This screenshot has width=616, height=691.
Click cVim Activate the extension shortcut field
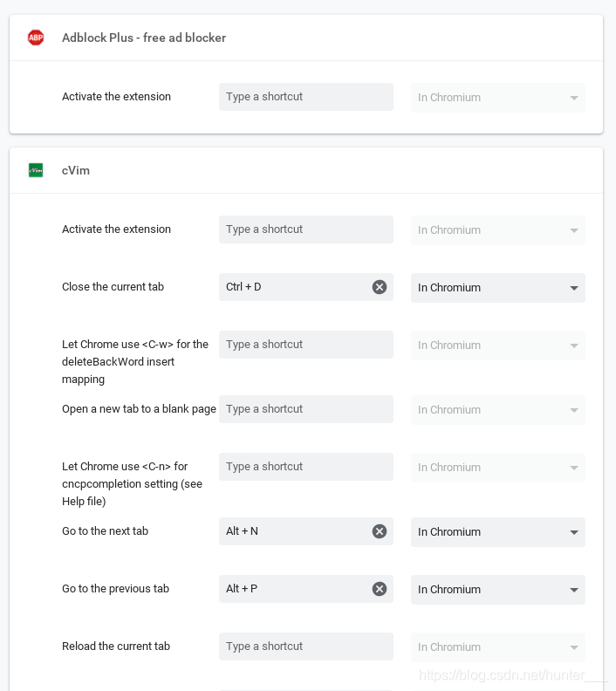pos(306,229)
